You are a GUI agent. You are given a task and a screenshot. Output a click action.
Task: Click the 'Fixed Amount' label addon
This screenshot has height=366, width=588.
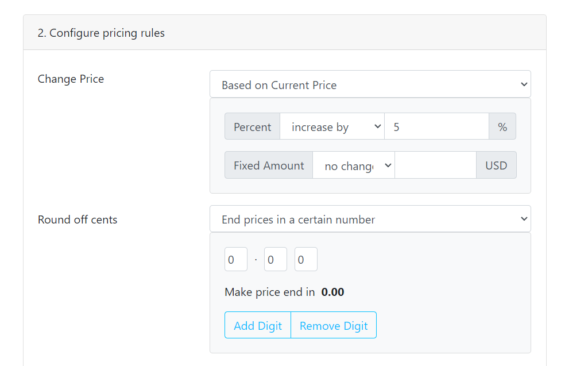[x=269, y=165]
